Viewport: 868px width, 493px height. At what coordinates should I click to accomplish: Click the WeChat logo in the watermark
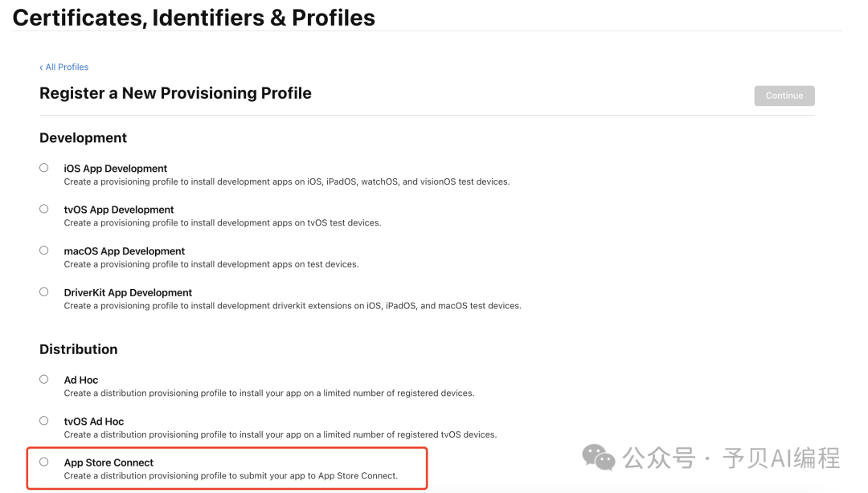coord(599,458)
